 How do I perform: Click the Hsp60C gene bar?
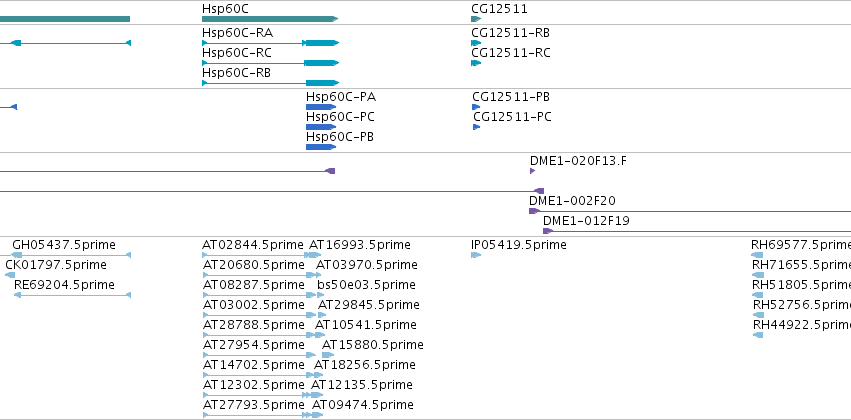(270, 19)
